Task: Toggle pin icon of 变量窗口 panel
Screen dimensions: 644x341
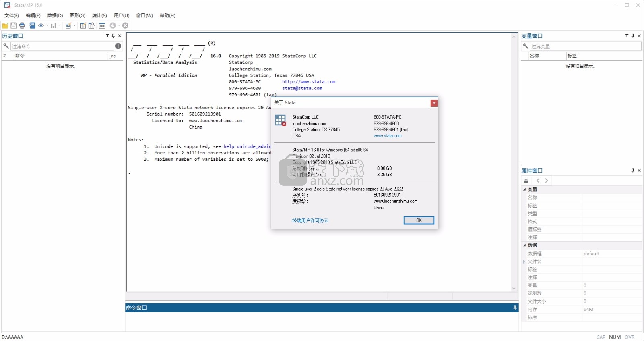Action: click(x=633, y=36)
